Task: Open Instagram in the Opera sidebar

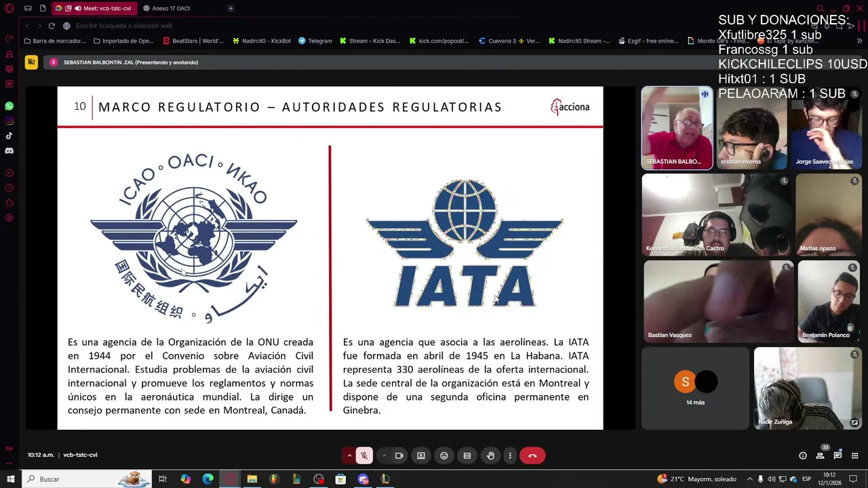Action: [x=9, y=121]
